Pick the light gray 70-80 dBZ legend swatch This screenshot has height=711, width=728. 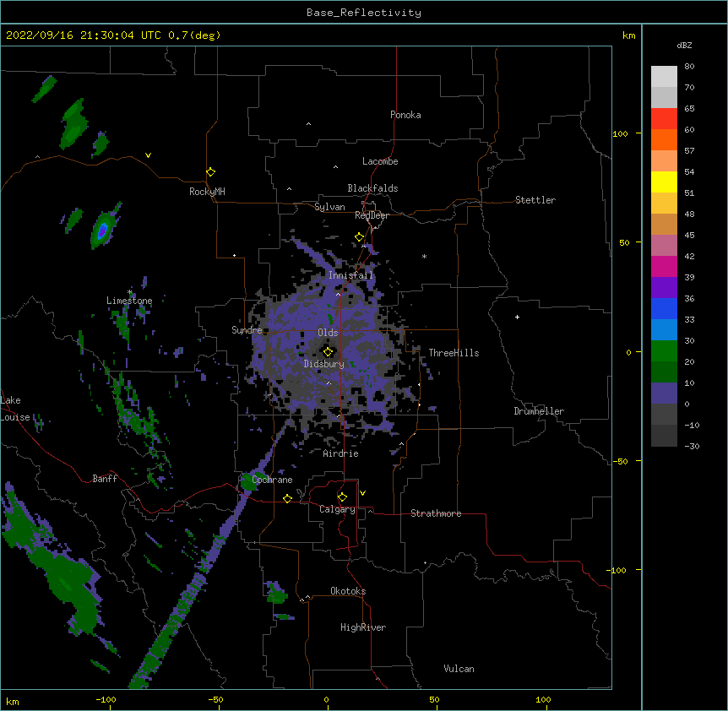tap(664, 77)
